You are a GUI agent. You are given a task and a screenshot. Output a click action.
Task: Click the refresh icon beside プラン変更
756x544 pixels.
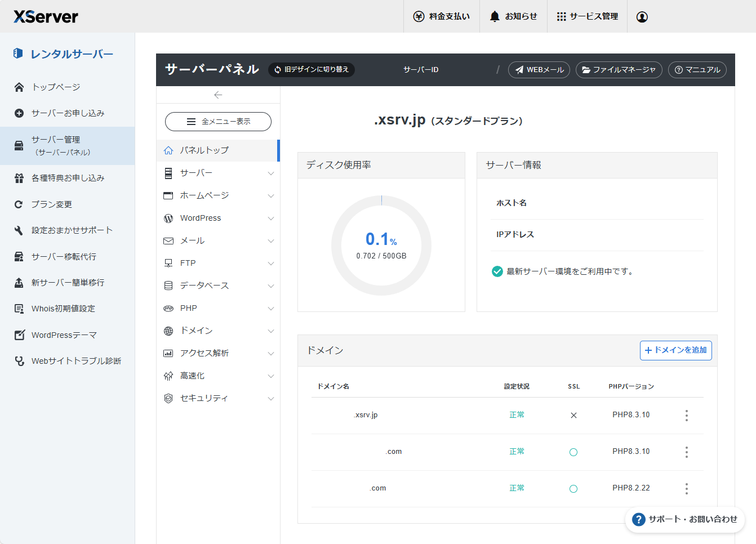pos(19,204)
